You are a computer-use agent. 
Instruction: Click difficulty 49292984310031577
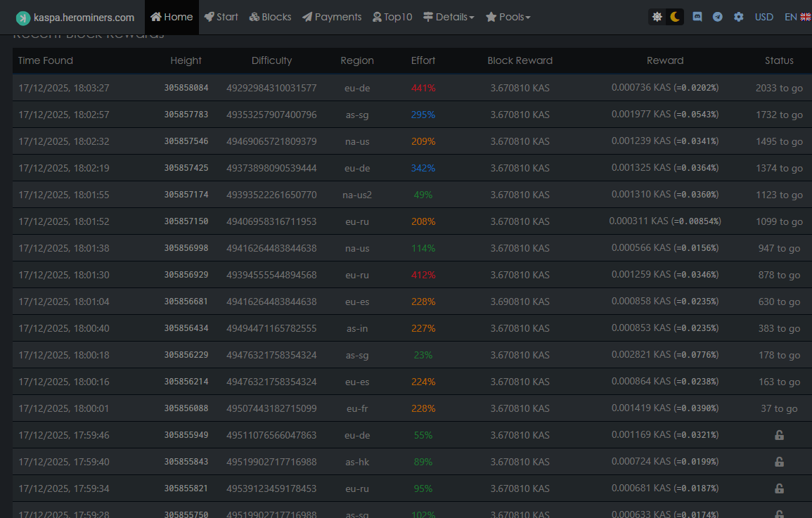pos(271,88)
